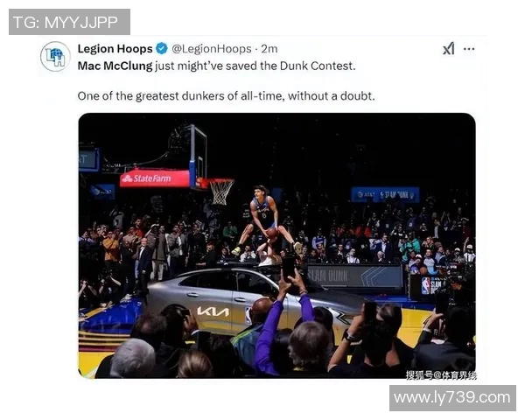
Task: Click the basketball hoop net
Action: pos(221,192)
